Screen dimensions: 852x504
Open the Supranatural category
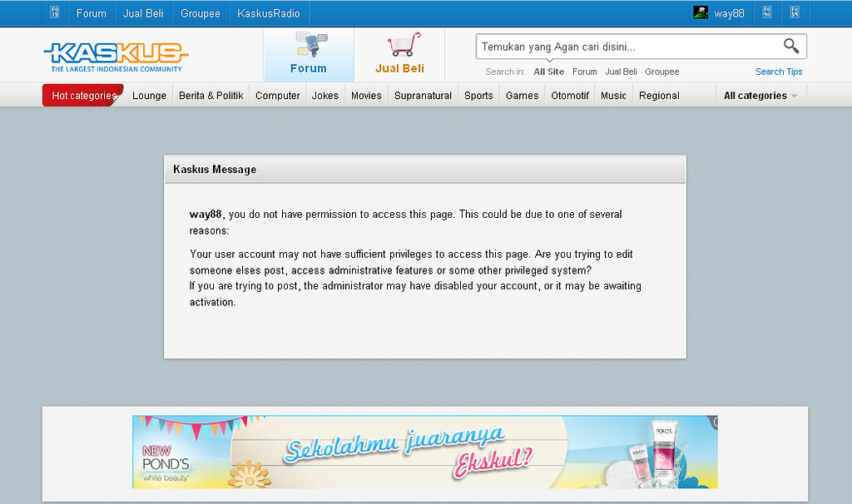coord(423,96)
